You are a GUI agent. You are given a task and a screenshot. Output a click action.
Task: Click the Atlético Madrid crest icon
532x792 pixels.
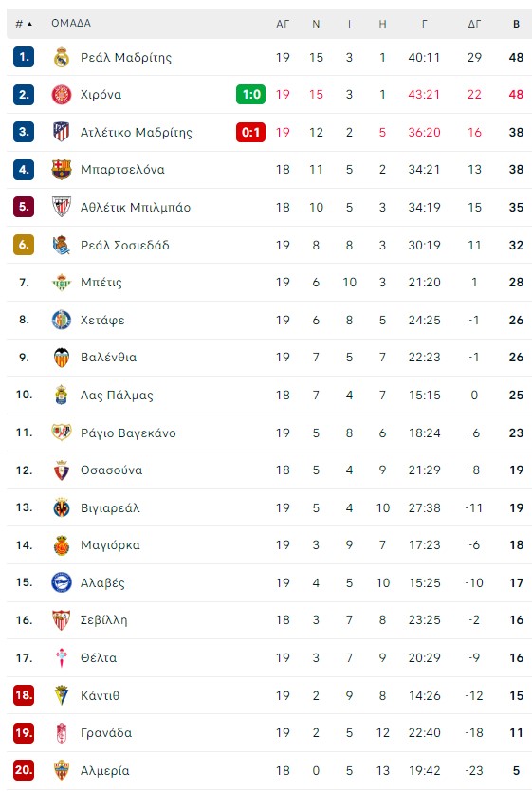coord(61,132)
